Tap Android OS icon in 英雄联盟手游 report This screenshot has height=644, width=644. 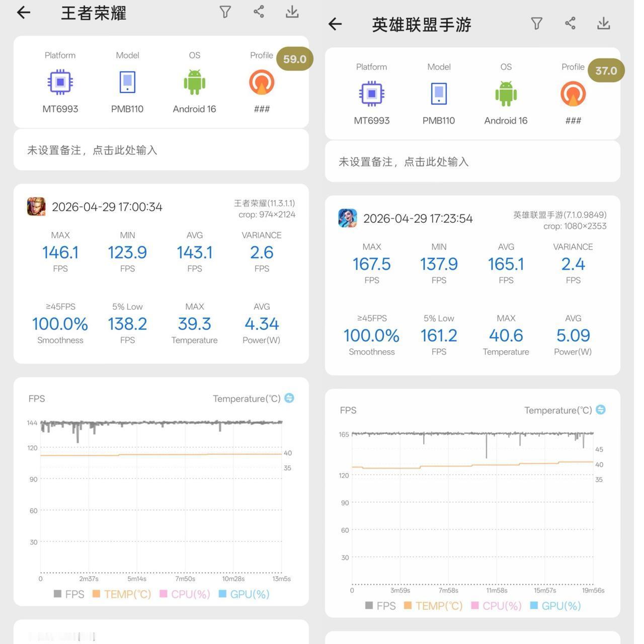tap(506, 94)
